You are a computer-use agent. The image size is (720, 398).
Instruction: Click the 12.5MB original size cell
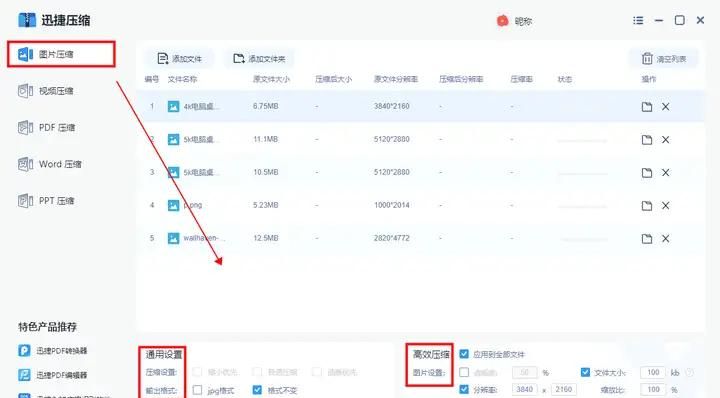265,238
